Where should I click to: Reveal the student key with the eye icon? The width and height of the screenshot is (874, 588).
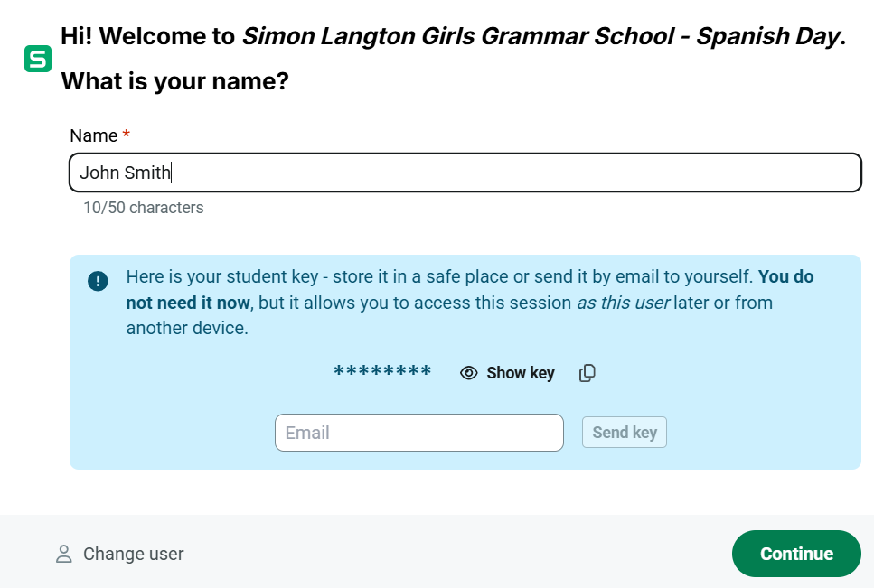[x=468, y=373]
